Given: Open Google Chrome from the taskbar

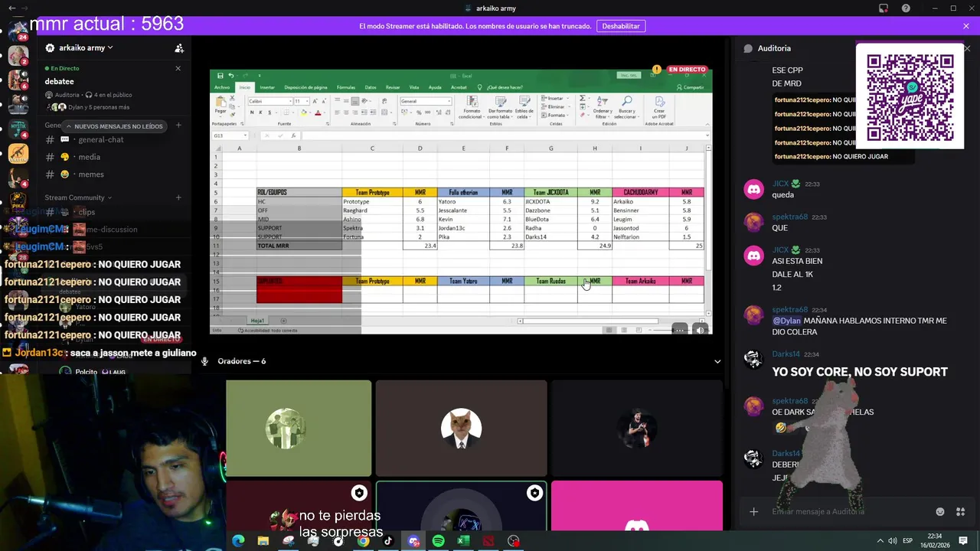Looking at the screenshot, I should pos(363,541).
